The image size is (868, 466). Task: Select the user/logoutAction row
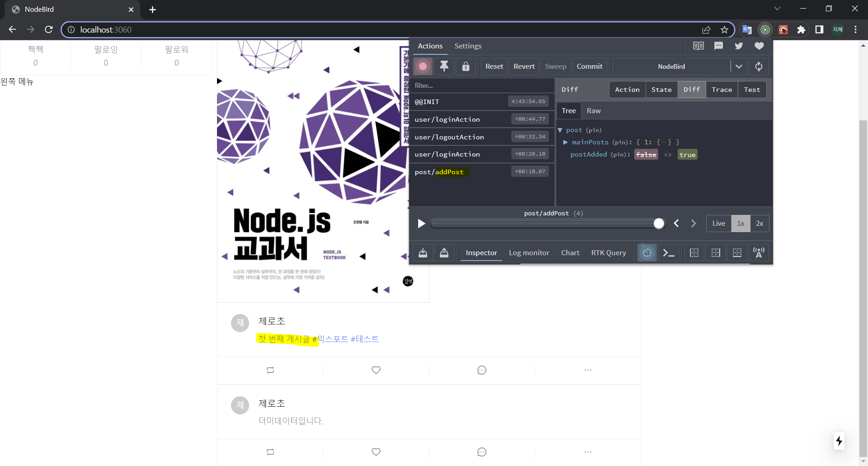pyautogui.click(x=482, y=137)
